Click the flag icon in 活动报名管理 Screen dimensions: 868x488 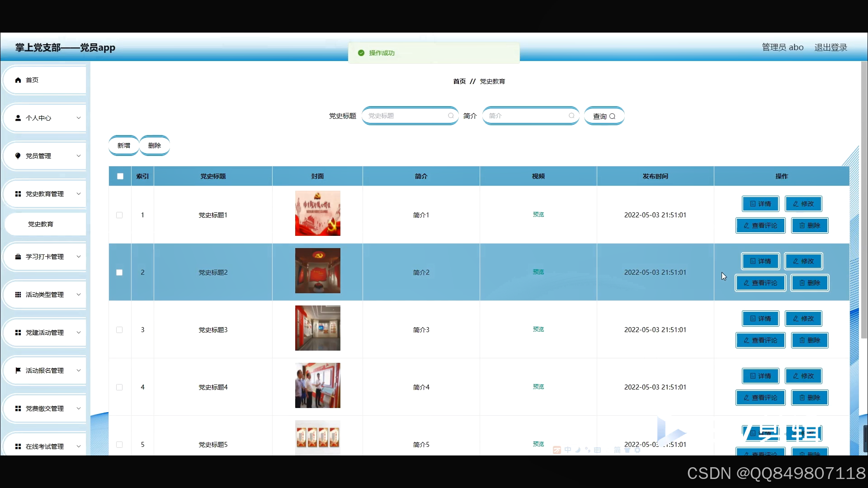18,371
